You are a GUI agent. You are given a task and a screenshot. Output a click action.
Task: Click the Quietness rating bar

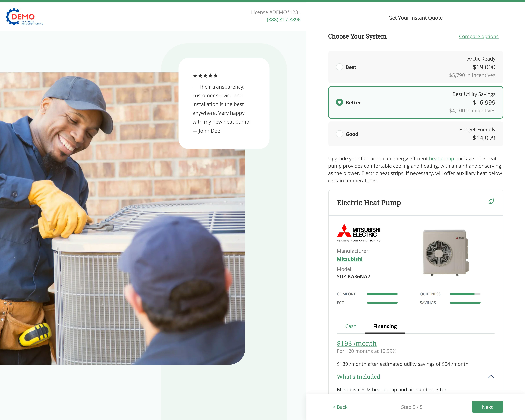pyautogui.click(x=465, y=294)
